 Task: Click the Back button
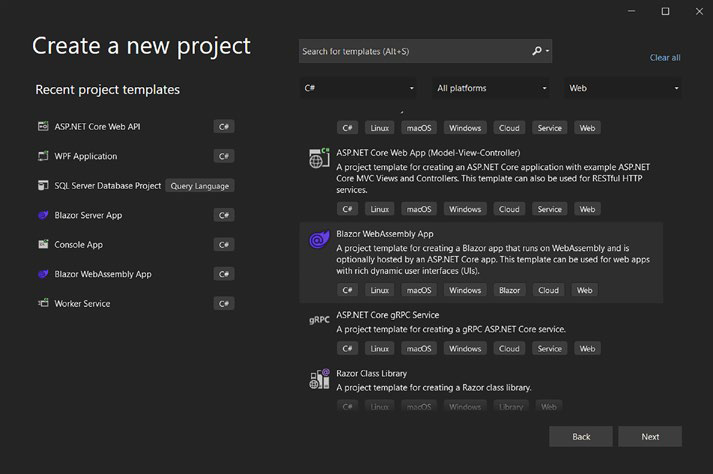581,436
